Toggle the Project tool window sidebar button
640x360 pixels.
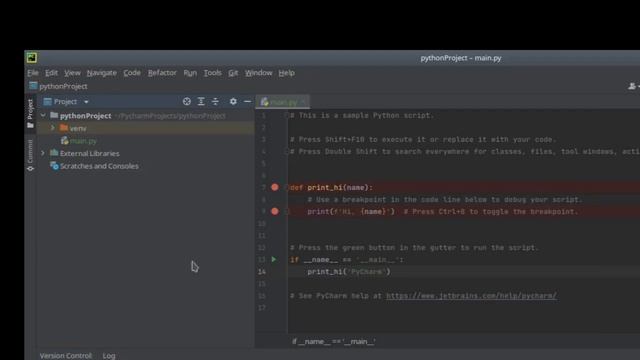pos(30,113)
